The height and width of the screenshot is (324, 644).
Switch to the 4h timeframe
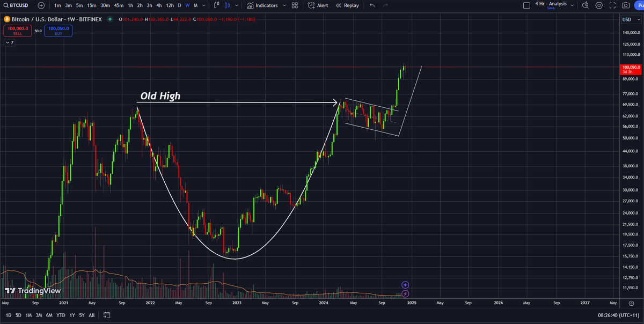159,5
